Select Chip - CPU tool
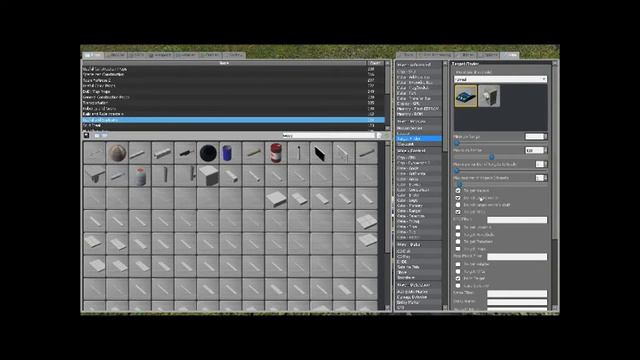This screenshot has height=360, width=640. pos(419,158)
